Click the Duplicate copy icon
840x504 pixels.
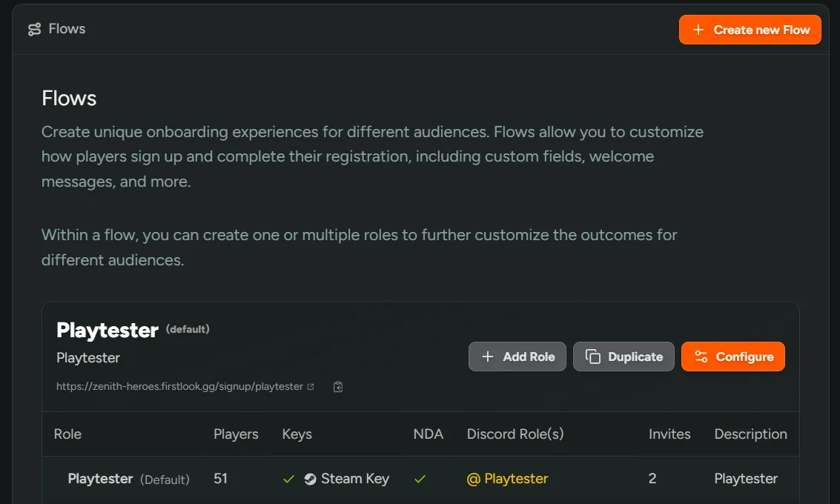[x=592, y=357]
